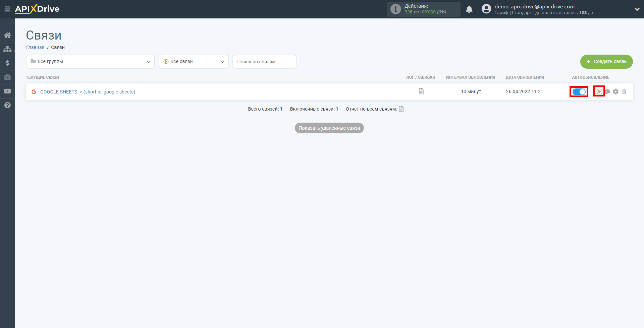The width and height of the screenshot is (644, 328).
Task: Click the 'ИНТЕРВАЛ ОБНОВЛЕНИЯ' column header
Action: (x=471, y=77)
